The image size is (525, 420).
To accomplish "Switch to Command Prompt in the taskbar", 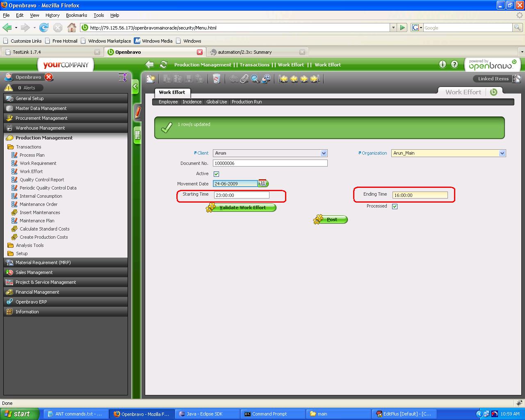I will [273, 414].
